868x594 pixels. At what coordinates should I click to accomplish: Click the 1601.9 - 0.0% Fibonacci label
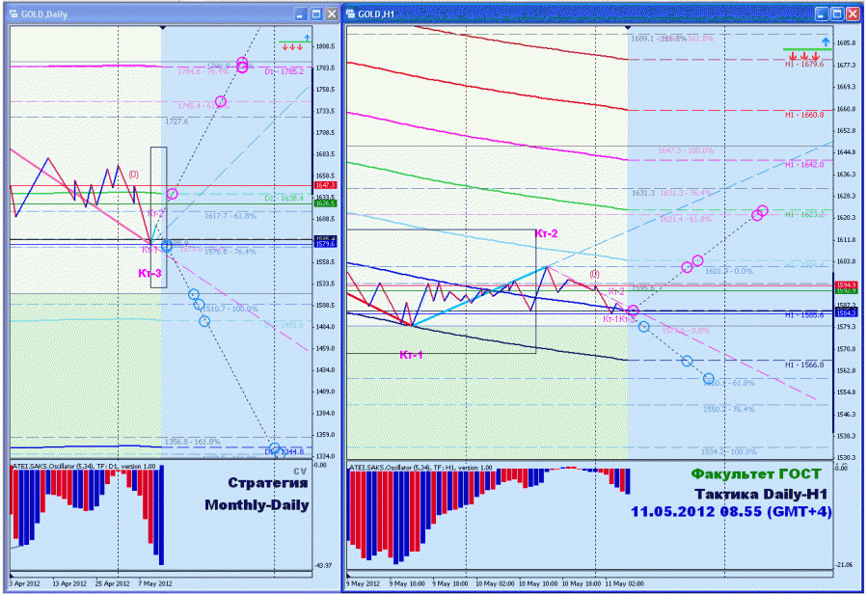pyautogui.click(x=729, y=271)
